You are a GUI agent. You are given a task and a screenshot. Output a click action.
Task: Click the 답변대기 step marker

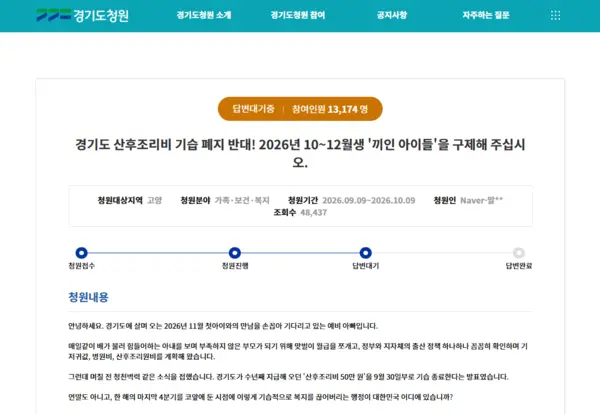[365, 253]
